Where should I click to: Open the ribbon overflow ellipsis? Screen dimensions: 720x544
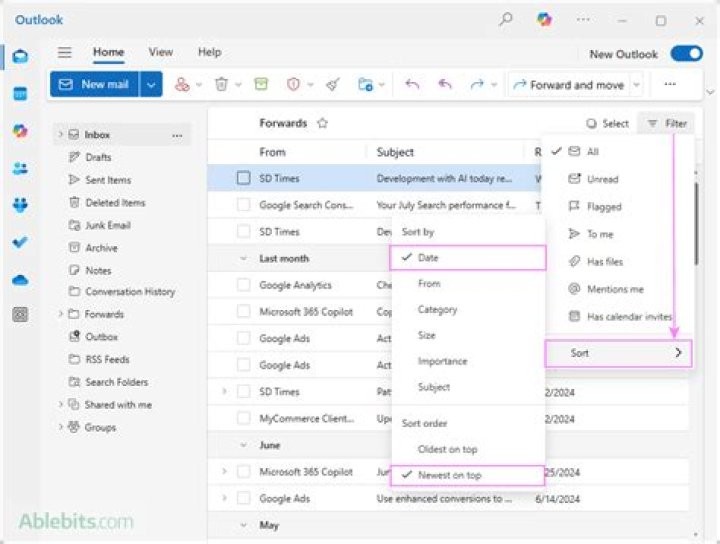(670, 84)
